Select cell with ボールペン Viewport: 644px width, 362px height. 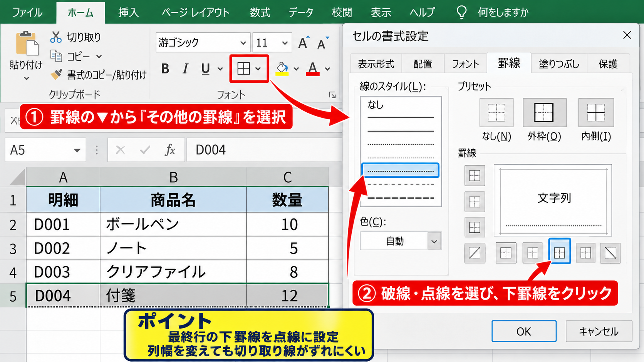coord(173,224)
